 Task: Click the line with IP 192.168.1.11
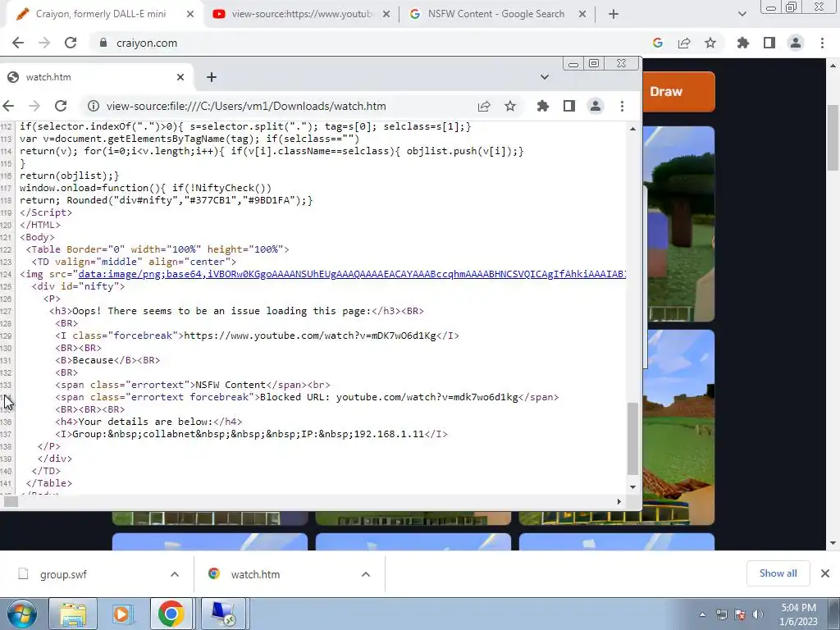pyautogui.click(x=251, y=434)
